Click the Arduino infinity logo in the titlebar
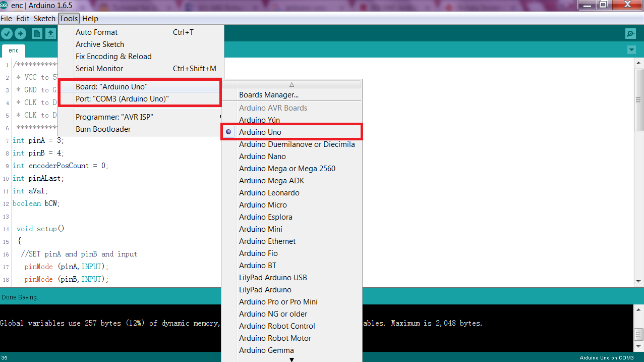Viewport: 644px width, 362px height. tap(5, 5)
